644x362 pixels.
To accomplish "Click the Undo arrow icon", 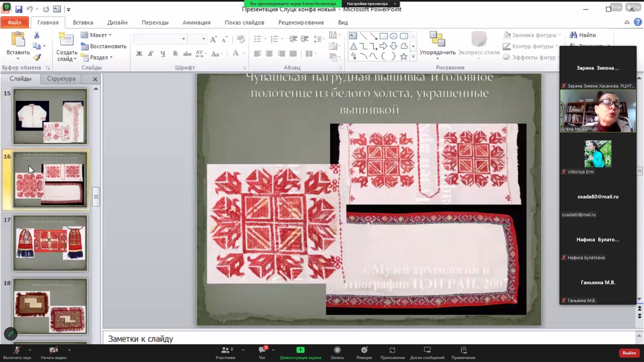I will (30, 9).
